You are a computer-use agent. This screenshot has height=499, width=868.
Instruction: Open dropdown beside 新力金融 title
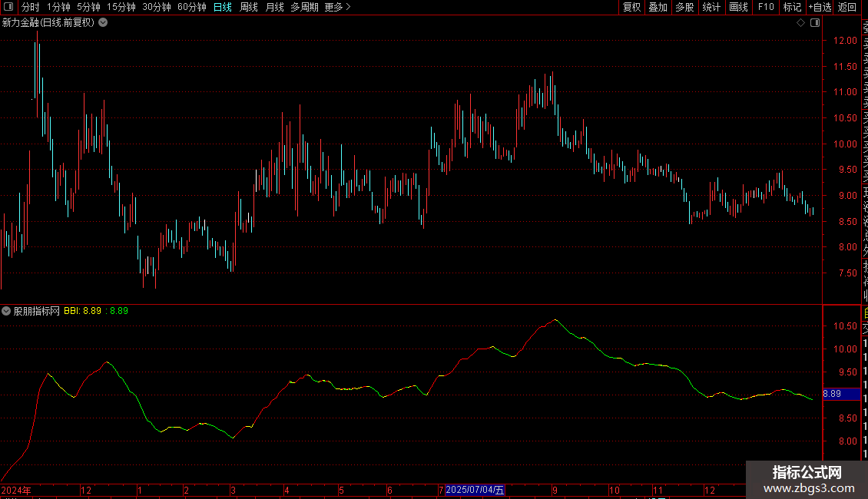click(x=103, y=22)
